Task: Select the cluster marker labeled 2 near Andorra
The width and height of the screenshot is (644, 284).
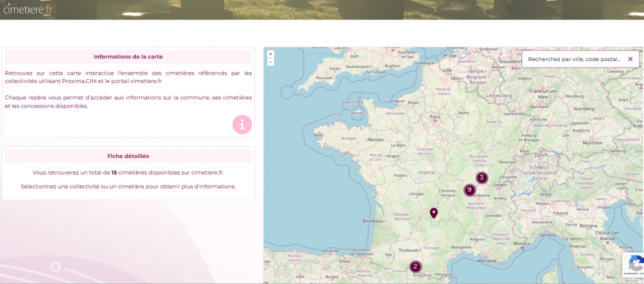Action: click(415, 267)
